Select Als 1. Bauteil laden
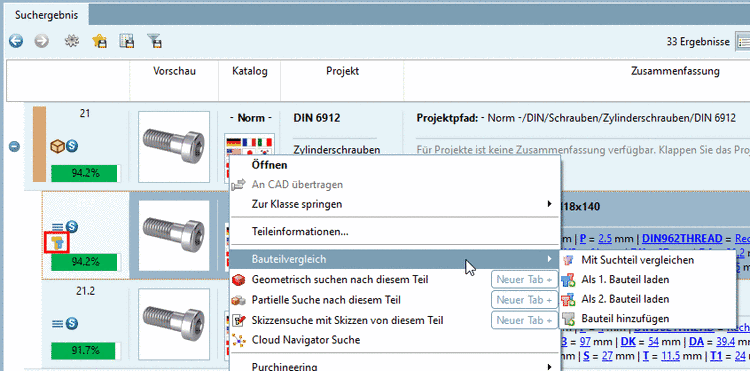750x371 pixels. tap(648, 279)
